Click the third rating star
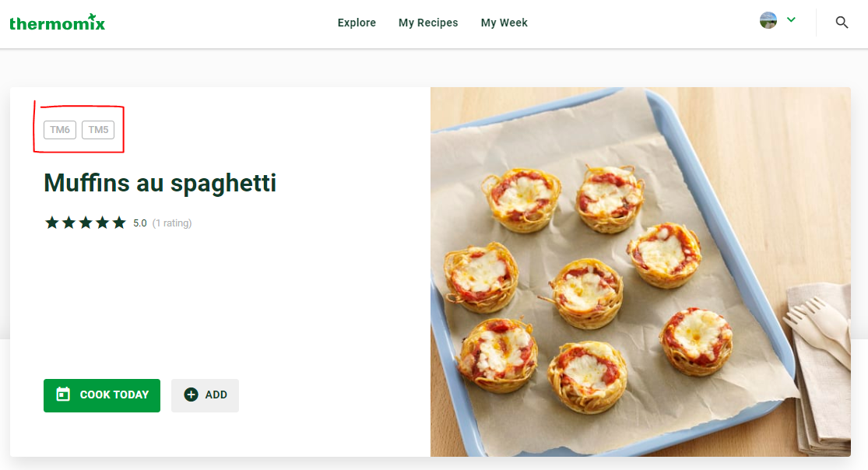 [x=85, y=223]
